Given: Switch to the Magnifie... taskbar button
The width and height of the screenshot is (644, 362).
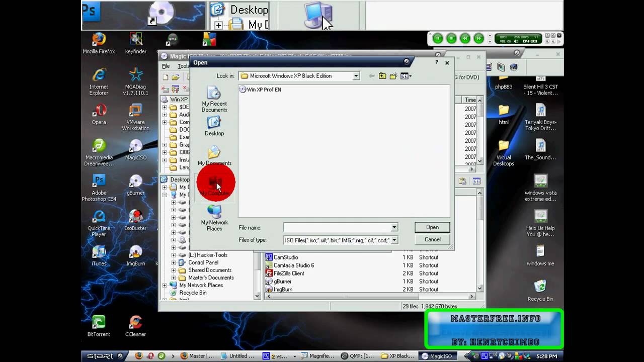Looking at the screenshot, I should (317, 356).
